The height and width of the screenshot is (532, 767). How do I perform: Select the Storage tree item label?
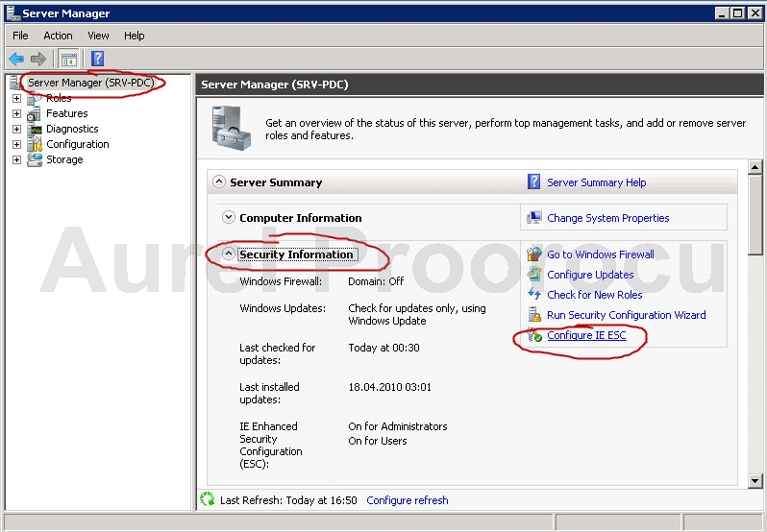click(x=64, y=159)
